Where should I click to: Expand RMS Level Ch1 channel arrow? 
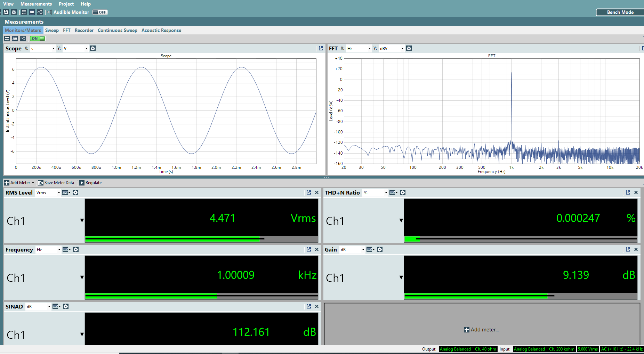82,220
